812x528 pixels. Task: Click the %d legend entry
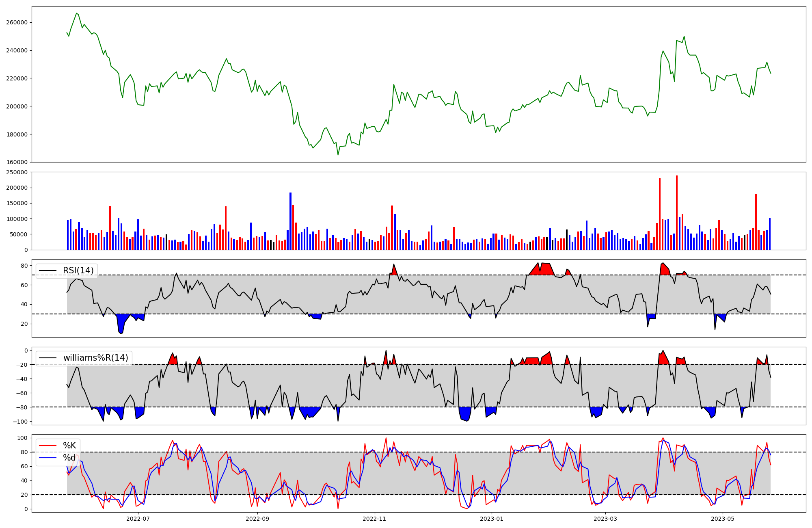[69, 458]
